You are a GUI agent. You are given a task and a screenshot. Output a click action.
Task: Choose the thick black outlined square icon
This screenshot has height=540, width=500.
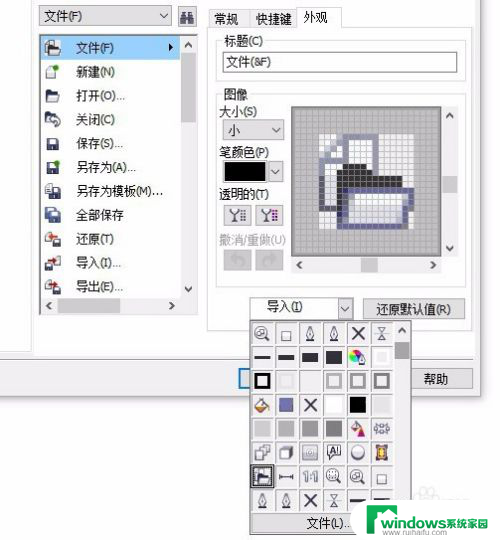(262, 381)
